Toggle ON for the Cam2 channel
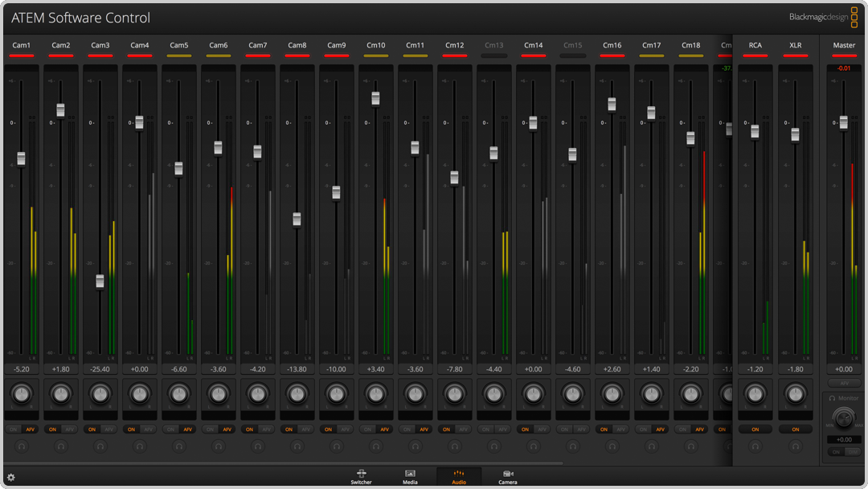The height and width of the screenshot is (489, 868). click(51, 429)
